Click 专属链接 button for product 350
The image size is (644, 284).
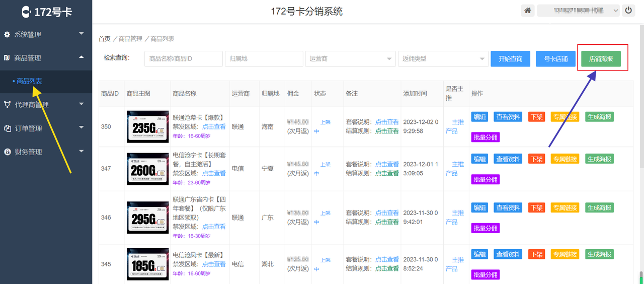pos(565,117)
